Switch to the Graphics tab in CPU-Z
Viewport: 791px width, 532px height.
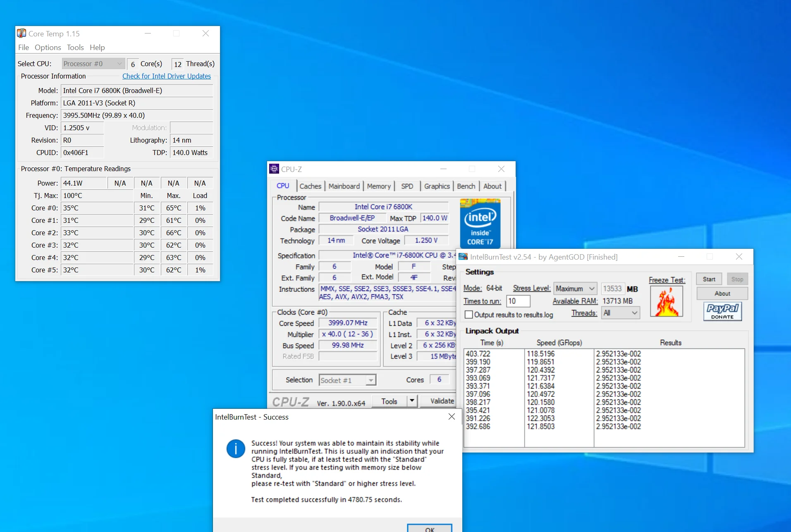[437, 186]
